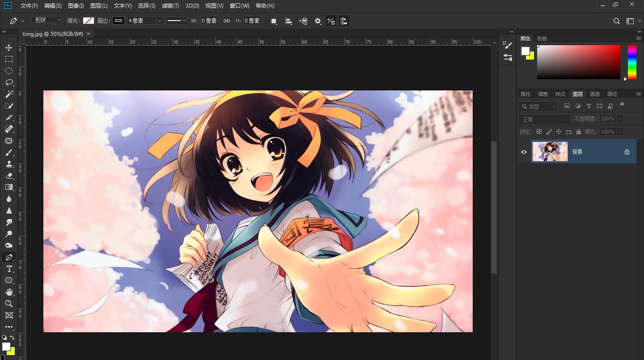Viewport: 644px width, 360px height.
Task: Select the Gradient tool
Action: 8,187
